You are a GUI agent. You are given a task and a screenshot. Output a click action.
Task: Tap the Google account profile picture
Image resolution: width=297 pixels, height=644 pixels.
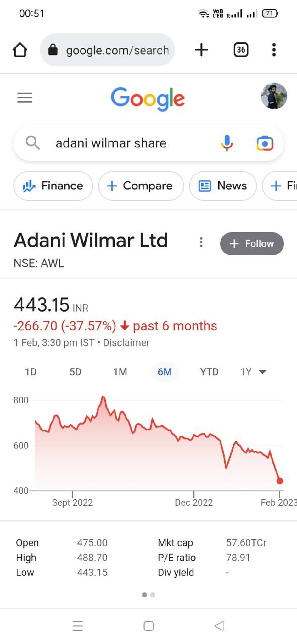coord(274,96)
